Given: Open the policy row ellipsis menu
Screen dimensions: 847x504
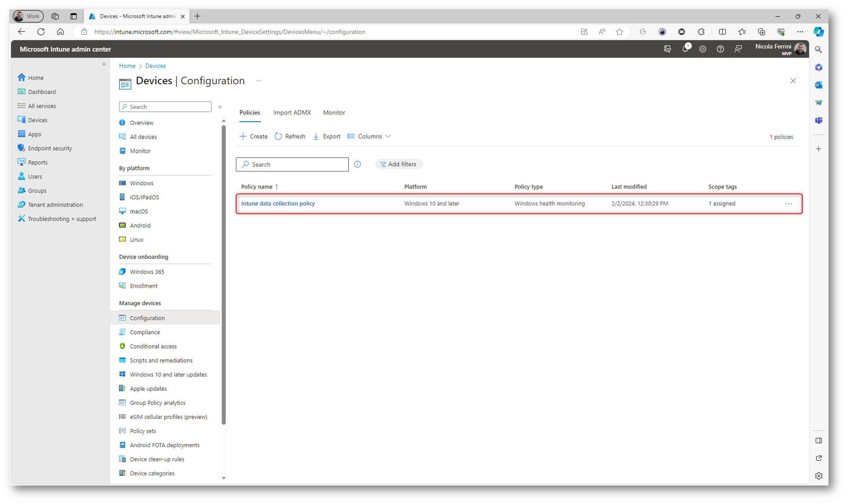Looking at the screenshot, I should point(788,204).
